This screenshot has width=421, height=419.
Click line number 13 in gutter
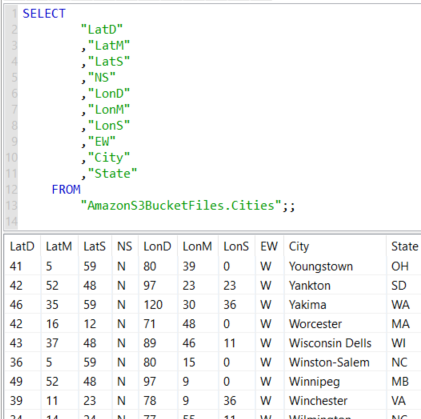pyautogui.click(x=11, y=206)
